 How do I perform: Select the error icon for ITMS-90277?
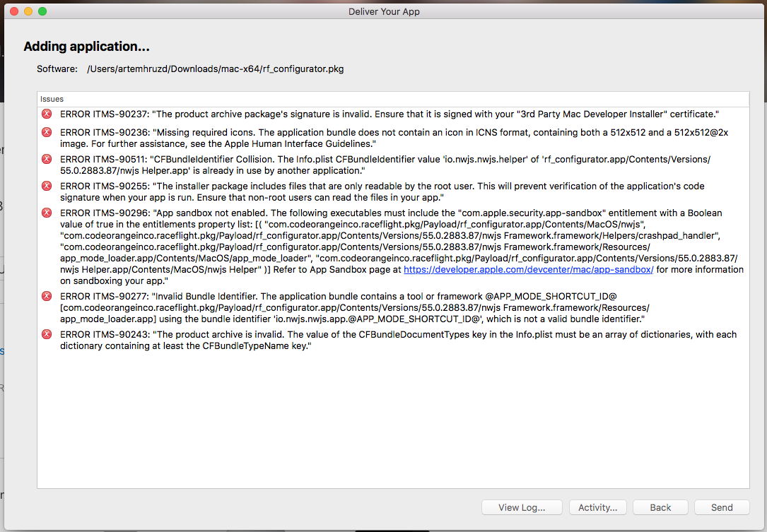click(x=47, y=296)
